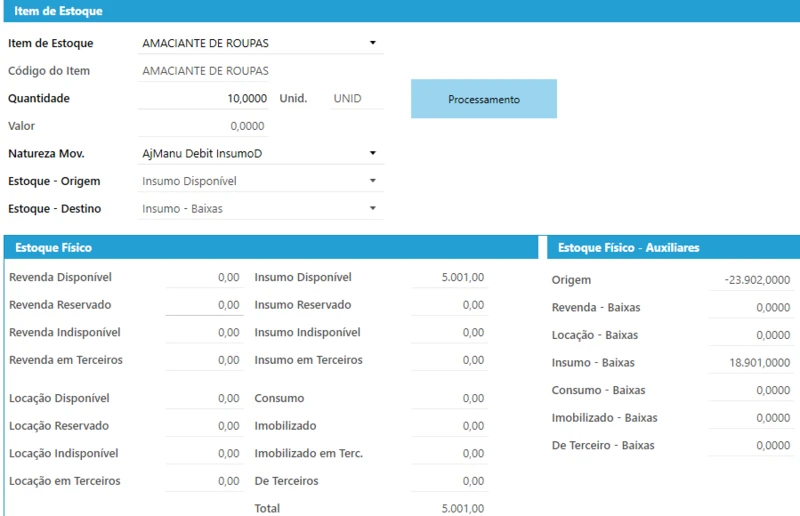Click the Insumo Disponível origem combo box

261,181
